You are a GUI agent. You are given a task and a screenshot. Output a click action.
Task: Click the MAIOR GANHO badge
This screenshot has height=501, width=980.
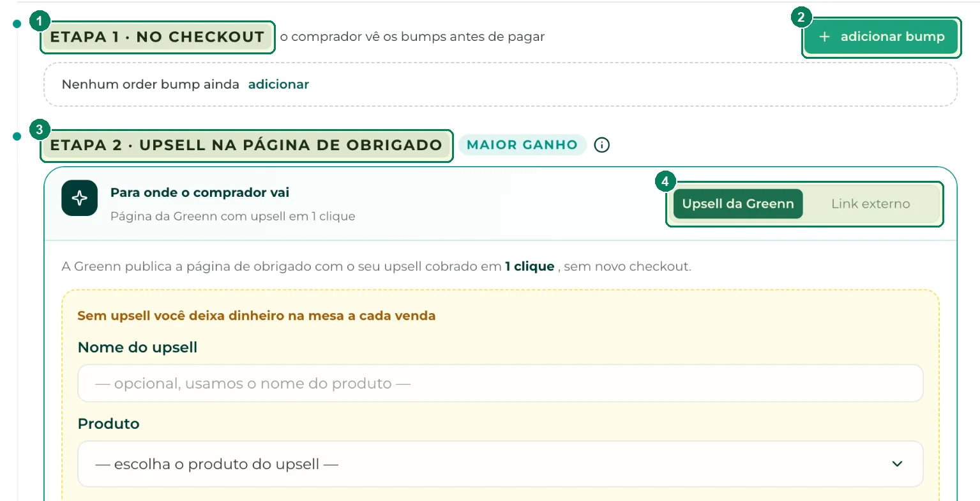(x=522, y=145)
